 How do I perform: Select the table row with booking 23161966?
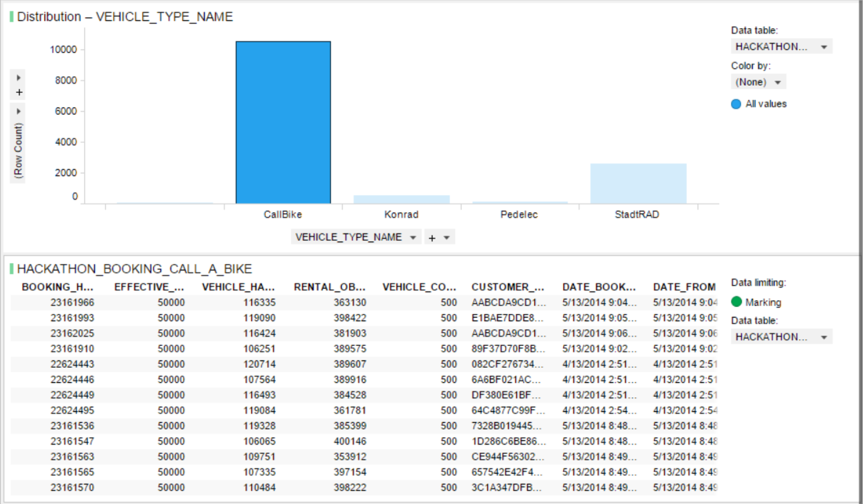click(x=72, y=302)
